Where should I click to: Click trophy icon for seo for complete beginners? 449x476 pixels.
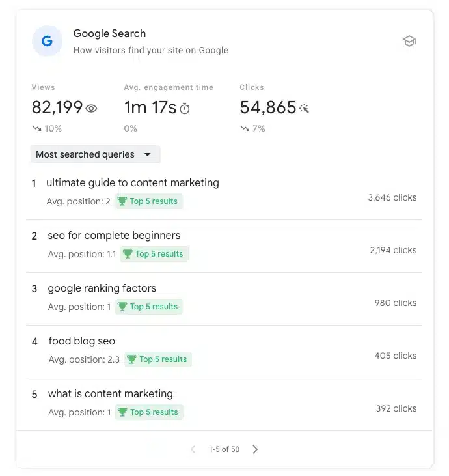[128, 254]
